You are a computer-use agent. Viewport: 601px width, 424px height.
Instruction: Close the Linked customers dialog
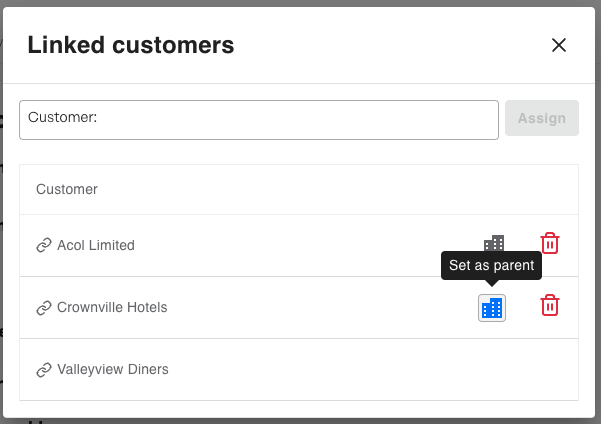click(x=559, y=45)
